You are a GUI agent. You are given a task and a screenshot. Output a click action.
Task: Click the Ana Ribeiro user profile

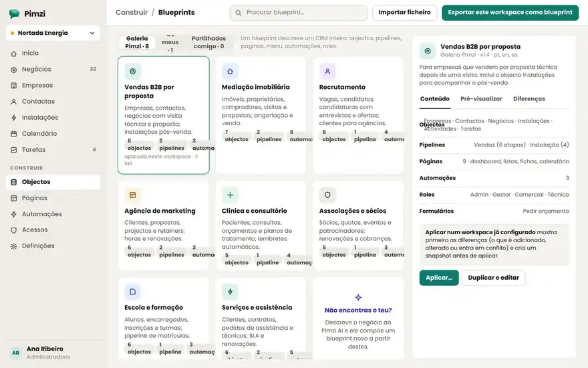pyautogui.click(x=53, y=353)
